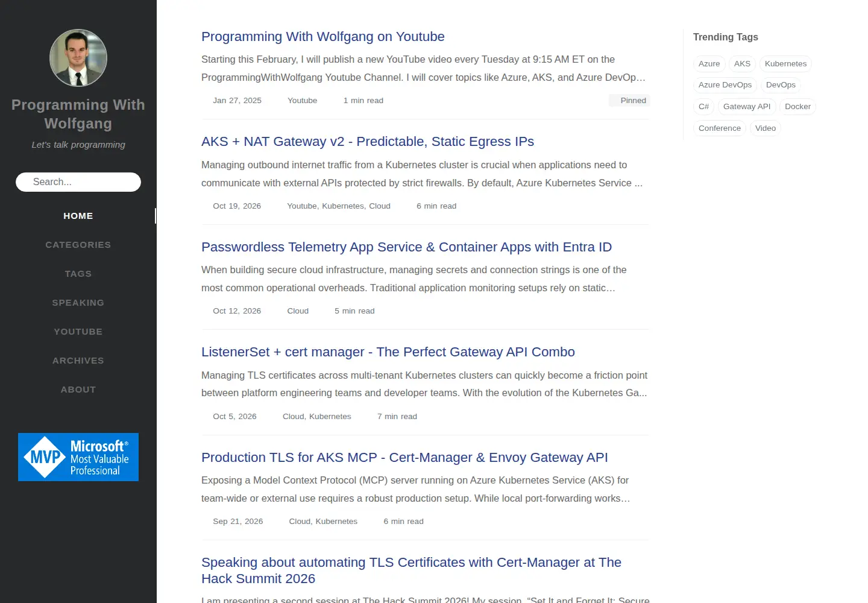868x603 pixels.
Task: Open post Production TLS for AKS MCP
Action: tap(404, 458)
